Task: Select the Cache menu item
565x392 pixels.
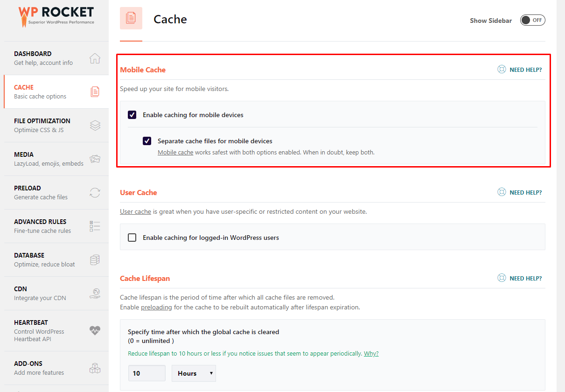Action: [56, 92]
